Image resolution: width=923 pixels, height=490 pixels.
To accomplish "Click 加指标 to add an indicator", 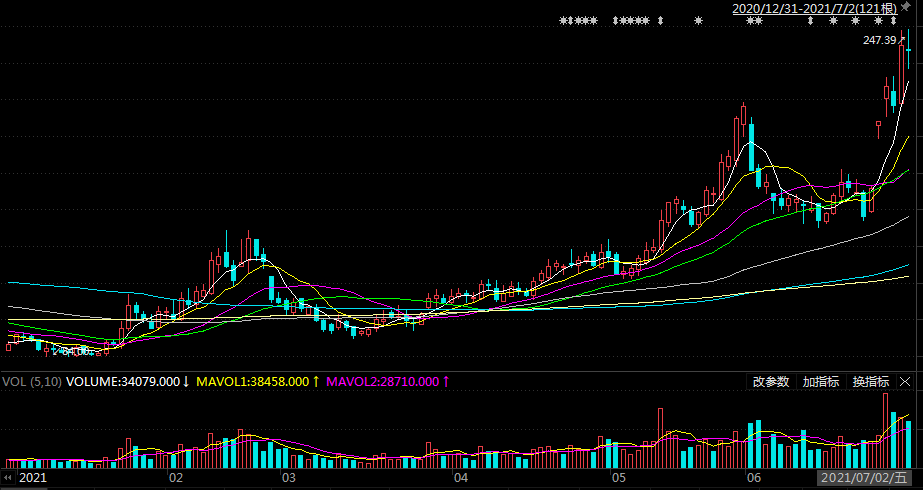I will (820, 382).
